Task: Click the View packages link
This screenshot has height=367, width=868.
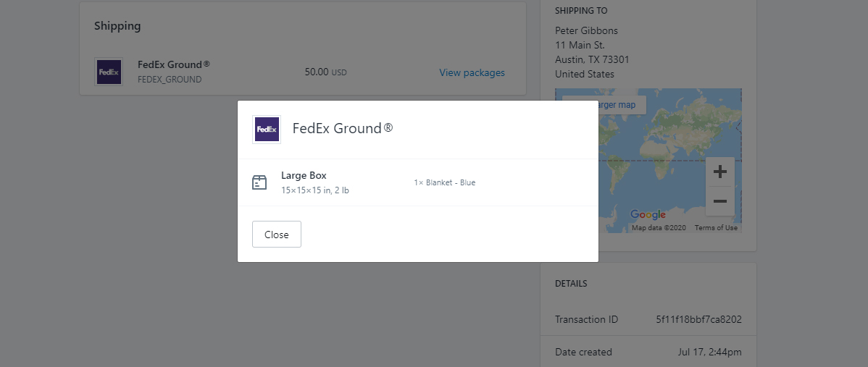Action: [472, 72]
